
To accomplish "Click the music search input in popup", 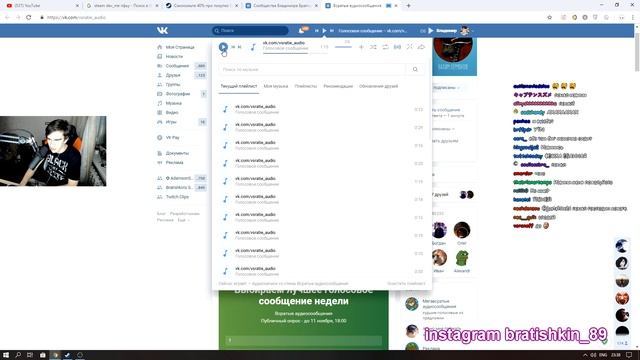I will pyautogui.click(x=313, y=69).
